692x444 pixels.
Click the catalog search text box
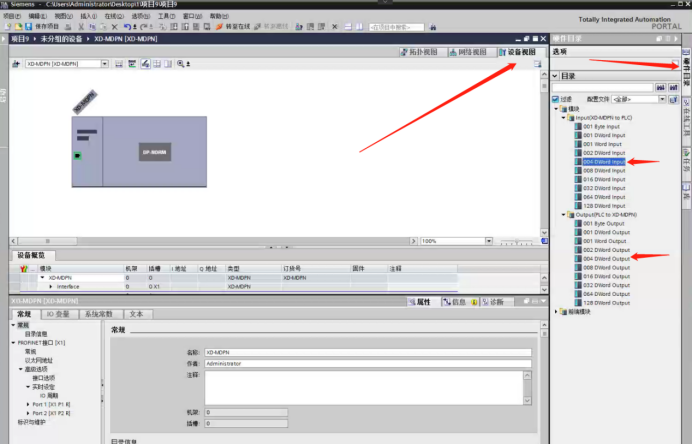pyautogui.click(x=603, y=87)
